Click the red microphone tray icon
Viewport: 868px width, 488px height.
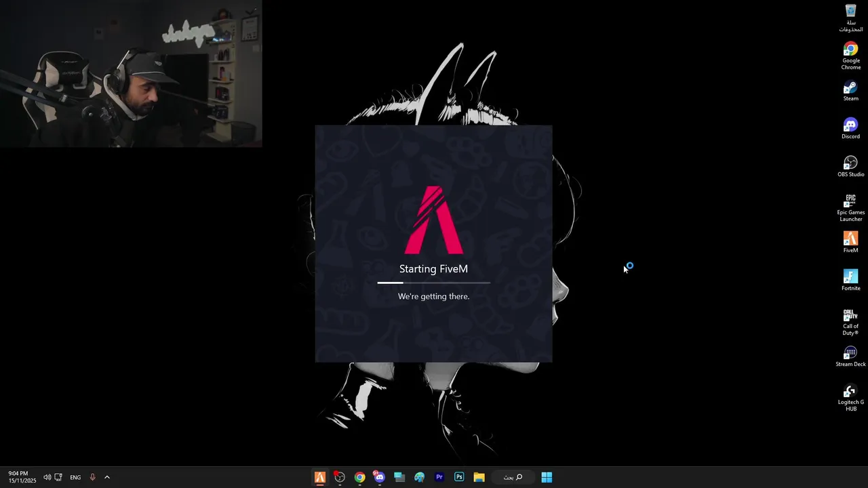[93, 477]
